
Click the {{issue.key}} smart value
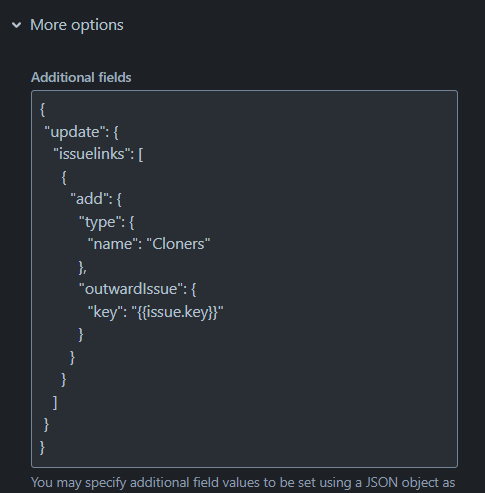coord(178,312)
